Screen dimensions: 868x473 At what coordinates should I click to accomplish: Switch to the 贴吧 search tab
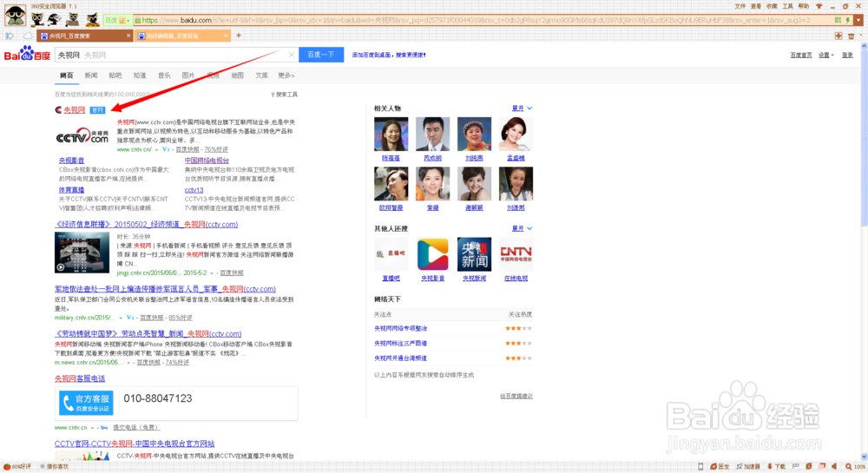coord(115,76)
